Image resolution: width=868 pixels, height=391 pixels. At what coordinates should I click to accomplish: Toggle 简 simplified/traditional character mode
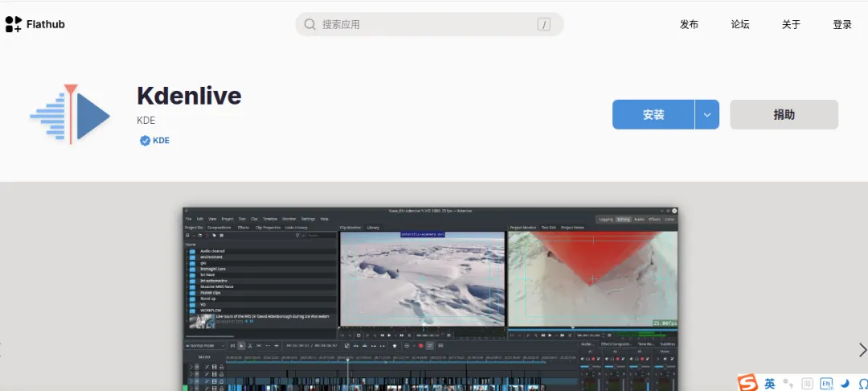click(x=808, y=383)
